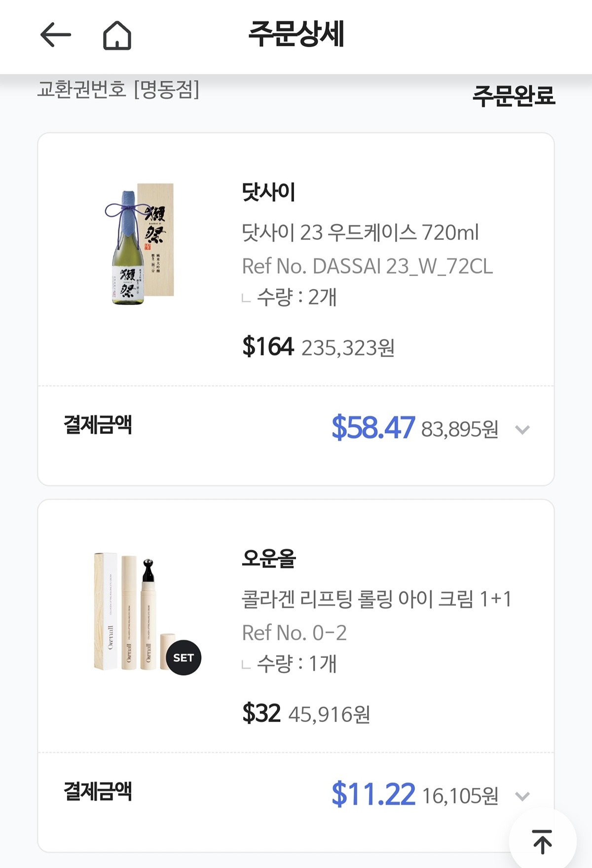592x868 pixels.
Task: Tap the $32 eye cream list price
Action: click(x=261, y=713)
